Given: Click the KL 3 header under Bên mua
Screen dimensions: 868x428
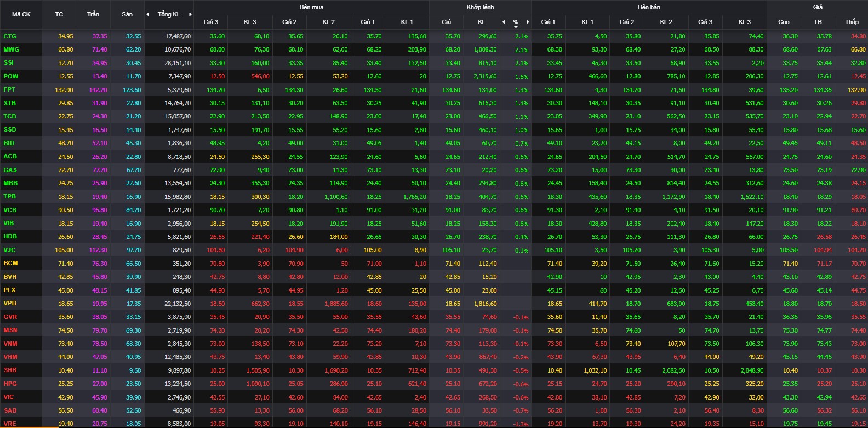Looking at the screenshot, I should pos(250,22).
